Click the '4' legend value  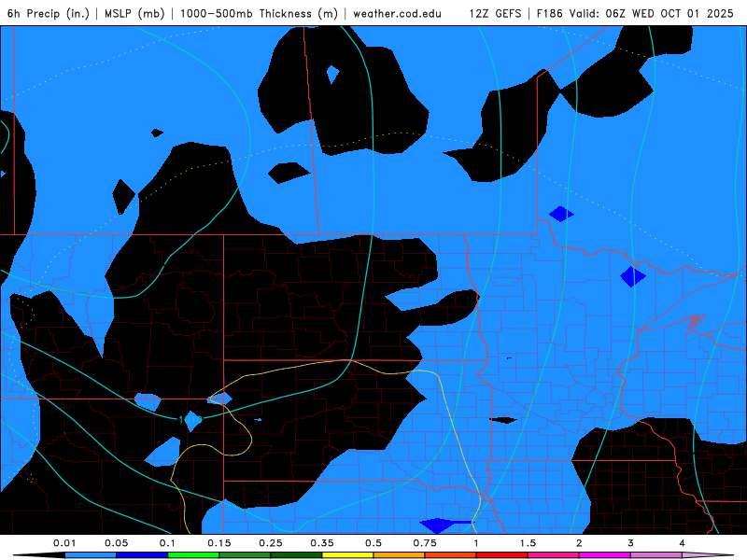[683, 543]
